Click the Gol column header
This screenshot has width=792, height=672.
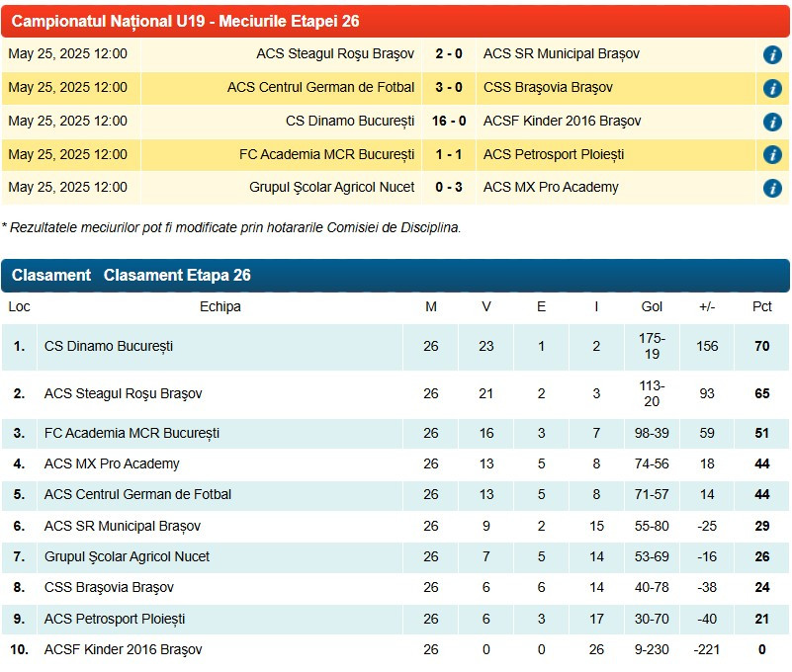pos(652,307)
